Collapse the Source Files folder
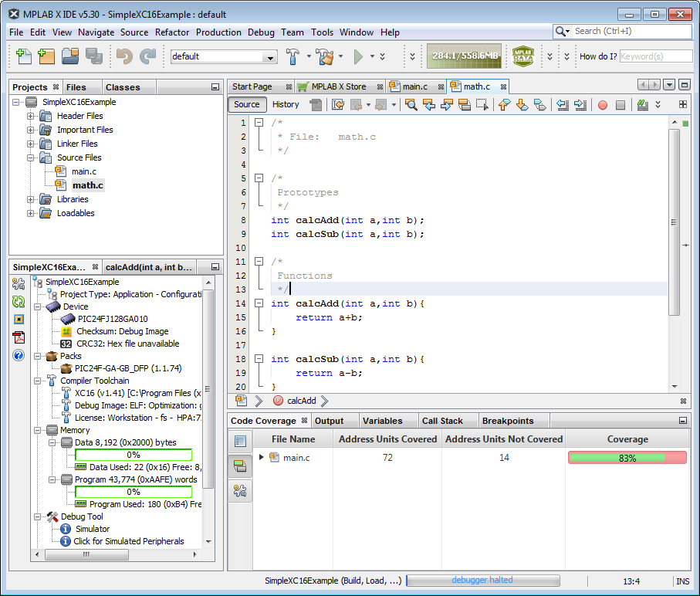The height and width of the screenshot is (596, 700). click(x=30, y=158)
